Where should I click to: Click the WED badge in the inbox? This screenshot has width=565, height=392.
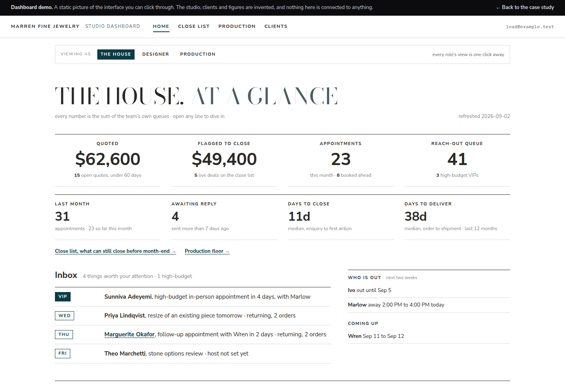[x=64, y=316]
